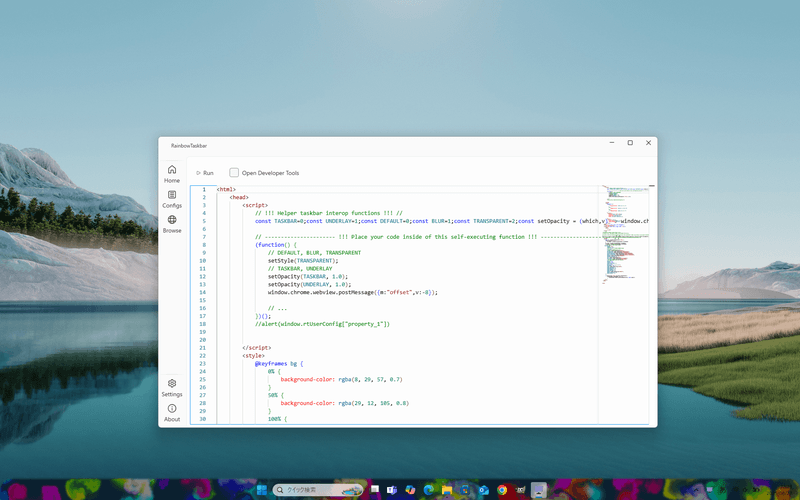Viewport: 800px width, 500px height.
Task: Minimize the RainbowTaskbar window
Action: pyautogui.click(x=612, y=143)
